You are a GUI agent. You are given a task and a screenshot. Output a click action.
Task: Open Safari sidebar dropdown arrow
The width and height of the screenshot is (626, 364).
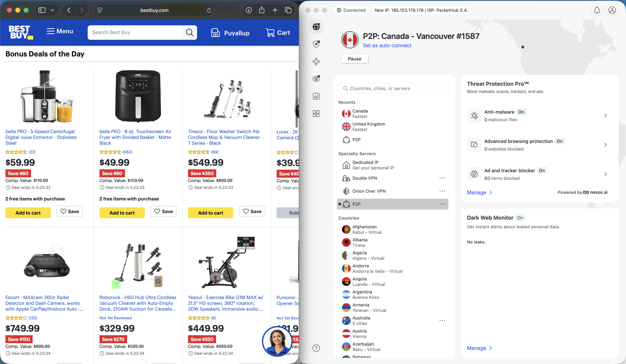click(52, 10)
